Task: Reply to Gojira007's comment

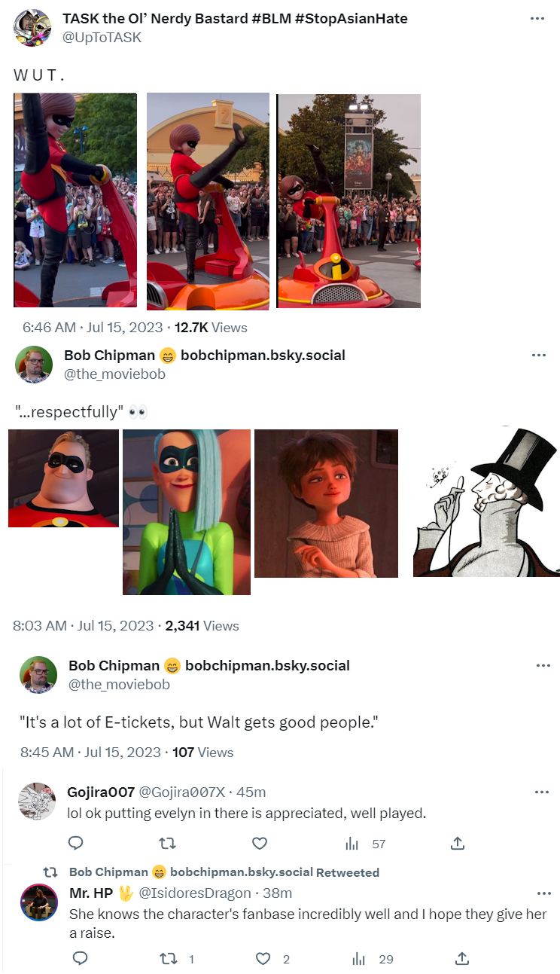Action: point(75,843)
